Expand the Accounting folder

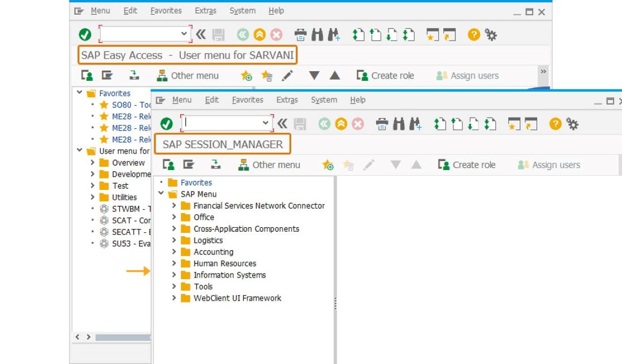(x=174, y=252)
